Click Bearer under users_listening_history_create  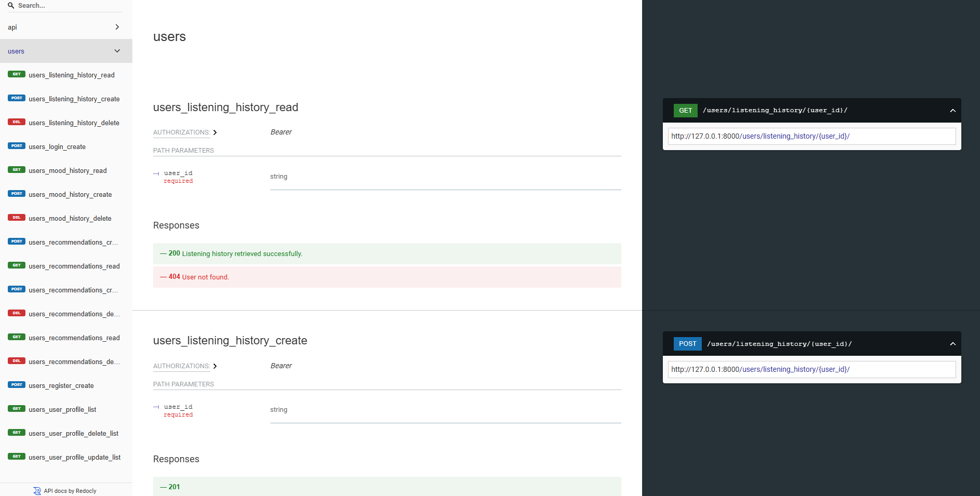(281, 366)
